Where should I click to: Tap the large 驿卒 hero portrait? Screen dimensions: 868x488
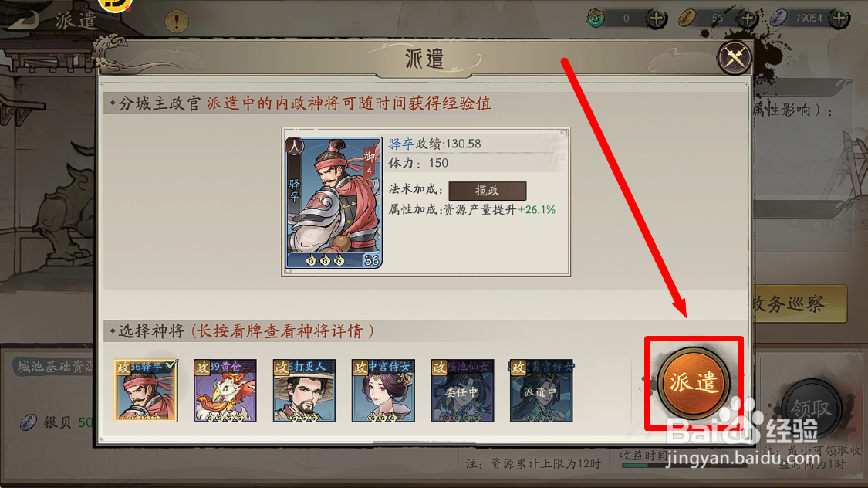point(333,202)
